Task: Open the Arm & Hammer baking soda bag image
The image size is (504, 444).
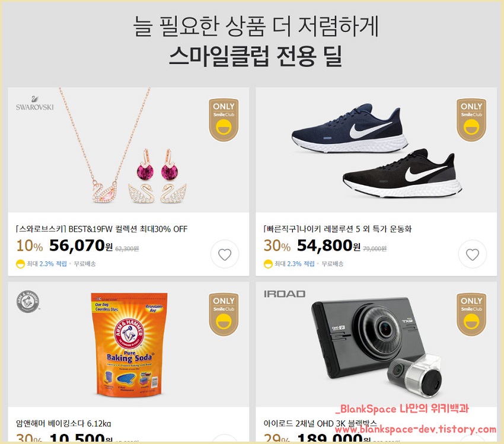Action: (x=129, y=344)
